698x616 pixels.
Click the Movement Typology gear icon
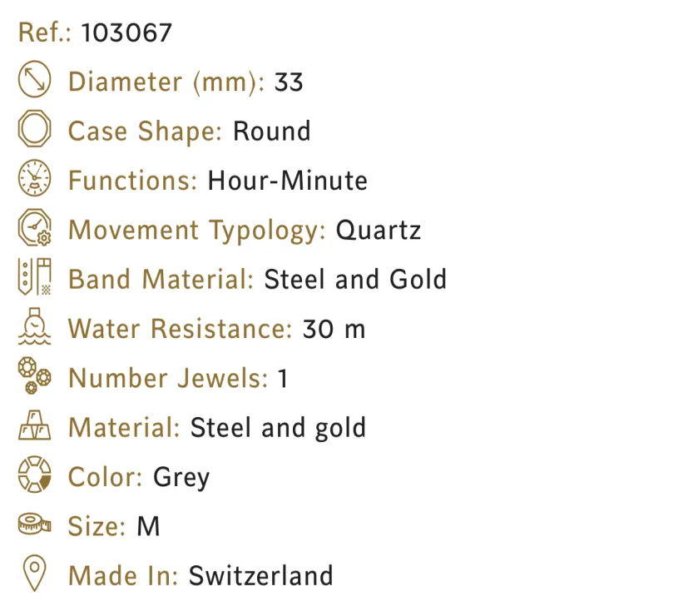tap(34, 229)
